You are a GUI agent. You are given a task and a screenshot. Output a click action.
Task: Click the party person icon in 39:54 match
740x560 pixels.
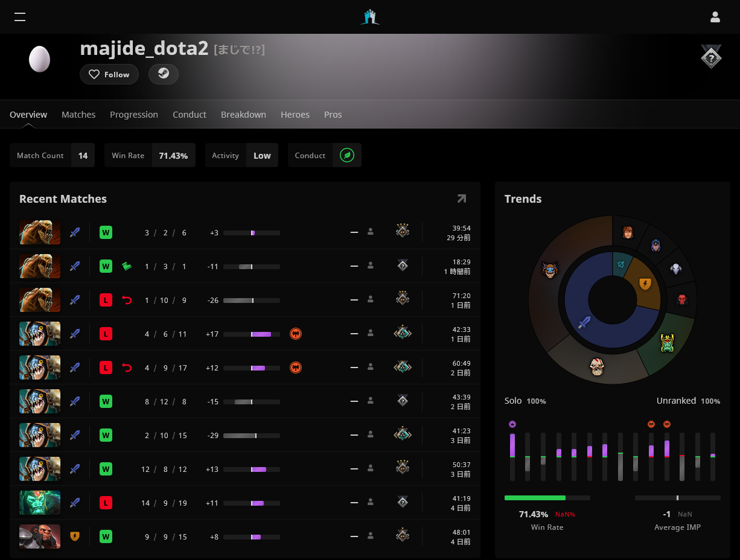point(371,232)
